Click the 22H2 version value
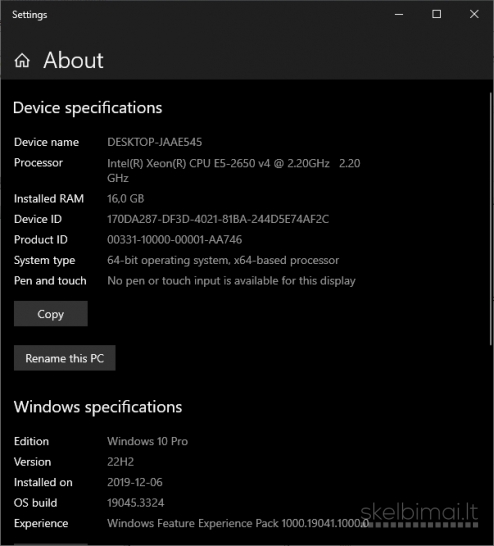Image resolution: width=494 pixels, height=546 pixels. click(120, 462)
